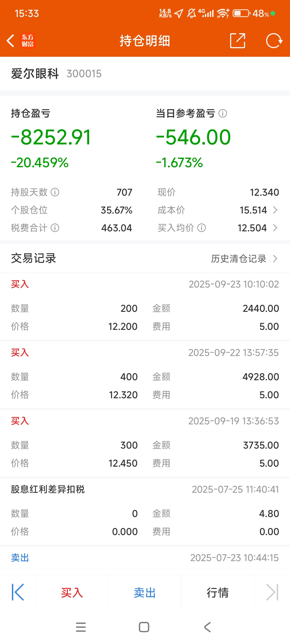
Task: Refresh the position details
Action: (274, 41)
